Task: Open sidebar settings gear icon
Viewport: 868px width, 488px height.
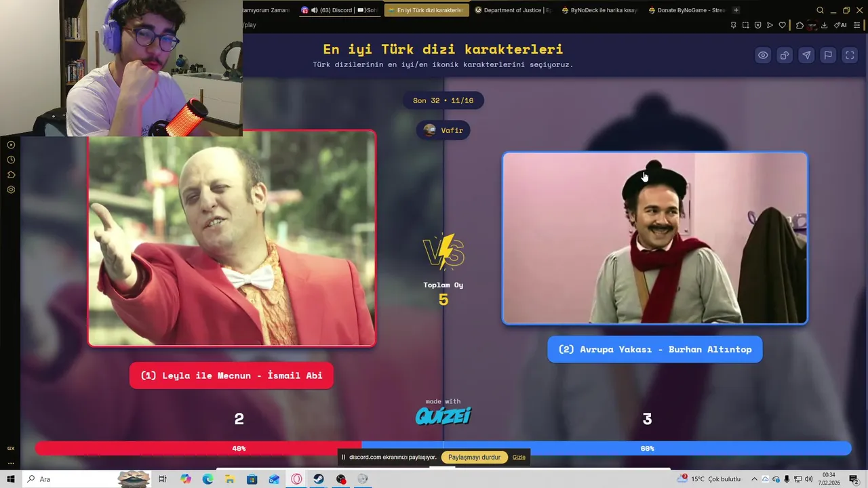Action: pyautogui.click(x=11, y=190)
